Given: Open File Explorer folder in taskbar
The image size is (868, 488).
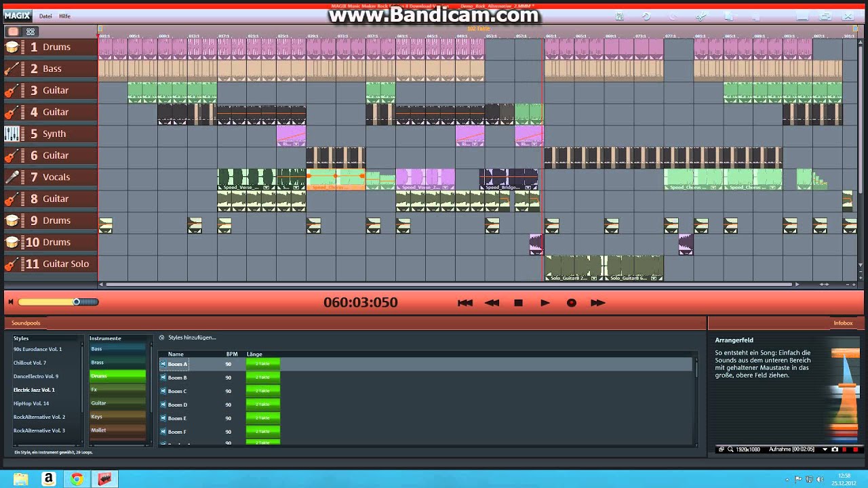Looking at the screenshot, I should (21, 479).
